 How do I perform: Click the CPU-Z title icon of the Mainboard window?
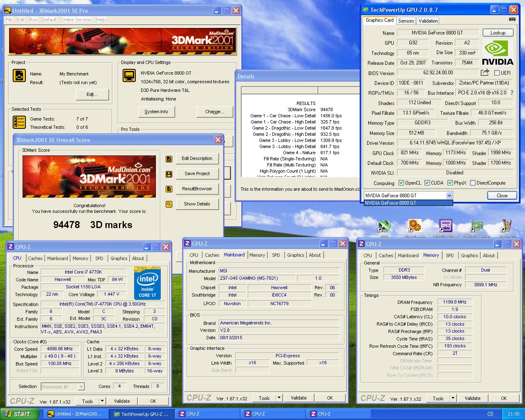pyautogui.click(x=188, y=244)
